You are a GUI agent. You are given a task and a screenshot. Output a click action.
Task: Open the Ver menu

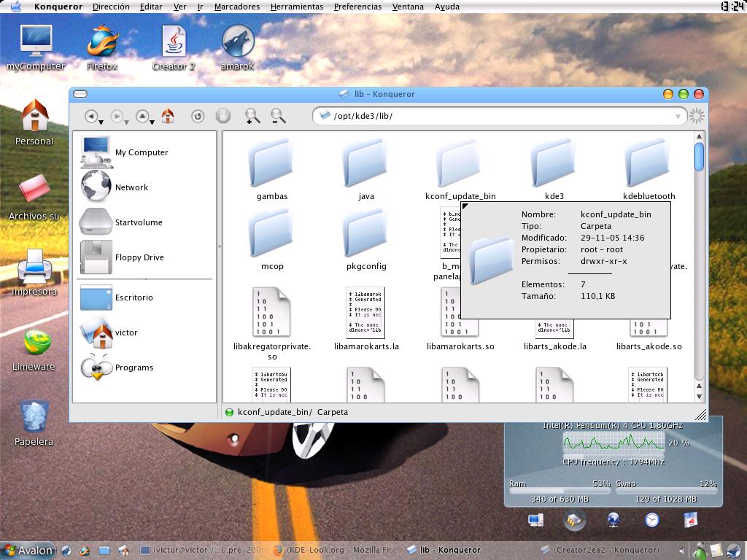pos(179,7)
